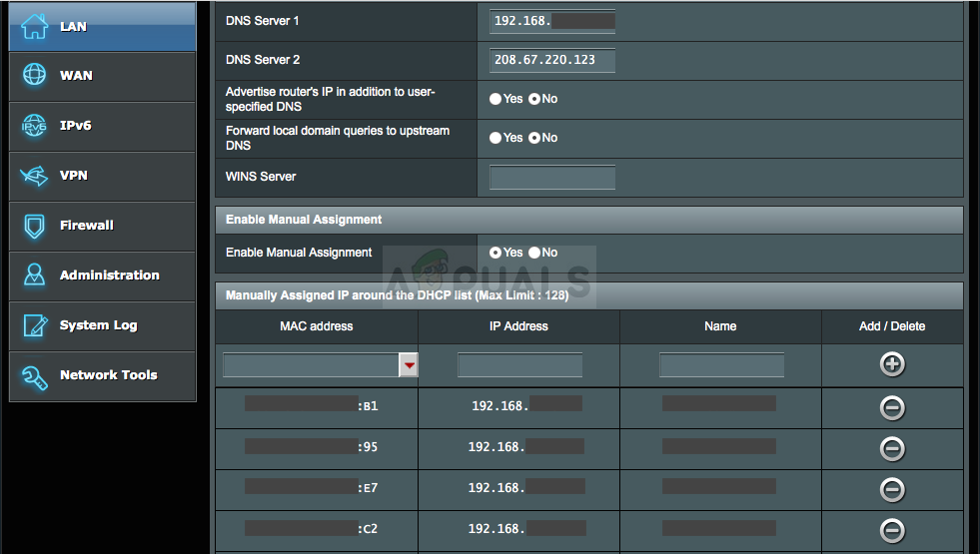Click the MAC address cell ending :C2

point(317,531)
